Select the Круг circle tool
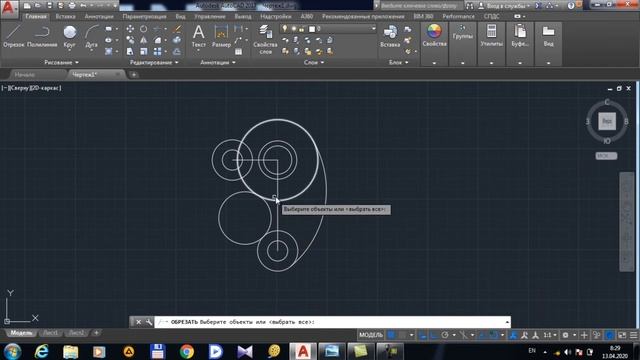This screenshot has height=360, width=640. [70, 36]
